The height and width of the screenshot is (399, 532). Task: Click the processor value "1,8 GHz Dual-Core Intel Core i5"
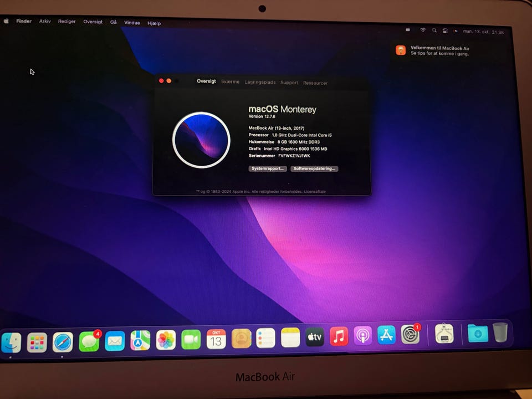[302, 135]
